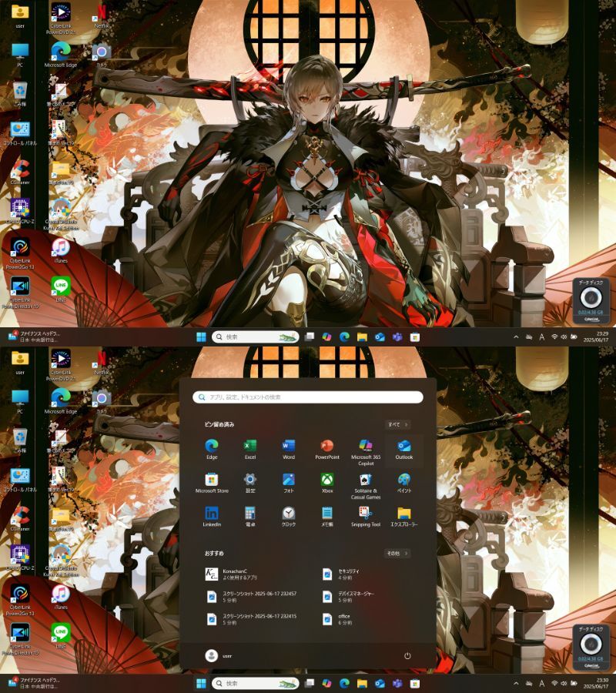Open エクスプローラー in Start menu pinned apps

click(x=404, y=517)
